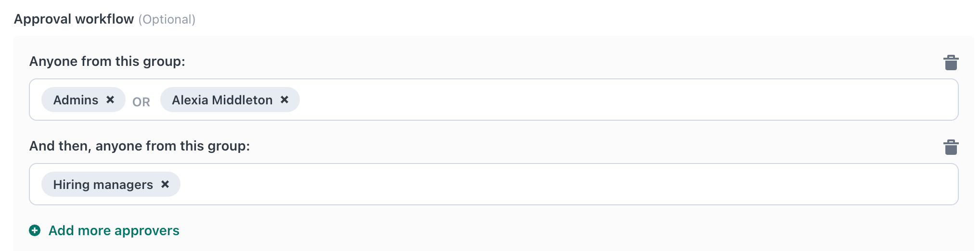The height and width of the screenshot is (251, 980).
Task: Remove Admins tag with its x icon
Action: (x=110, y=100)
